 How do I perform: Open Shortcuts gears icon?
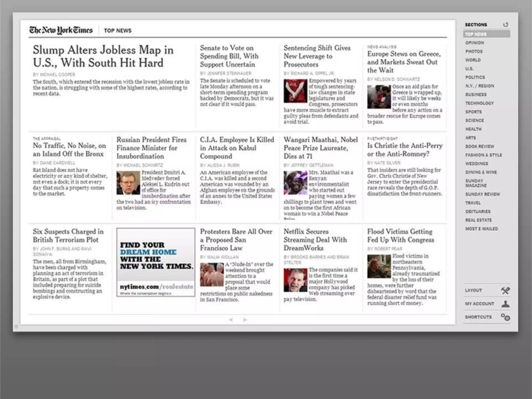coord(505,317)
